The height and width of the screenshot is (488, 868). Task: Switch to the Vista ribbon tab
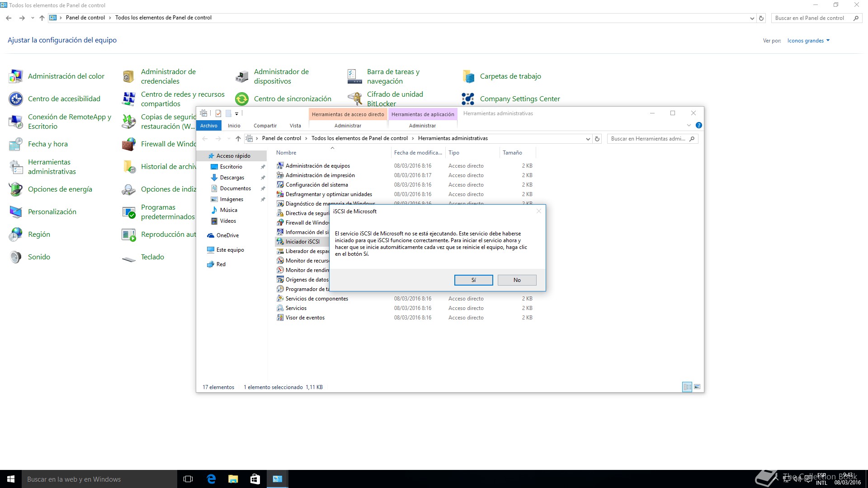click(295, 126)
